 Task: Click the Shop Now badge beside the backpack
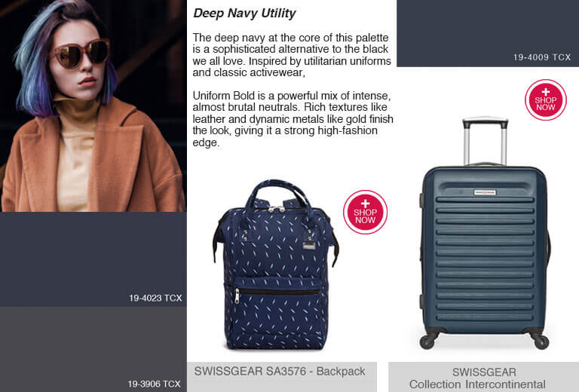pos(365,213)
